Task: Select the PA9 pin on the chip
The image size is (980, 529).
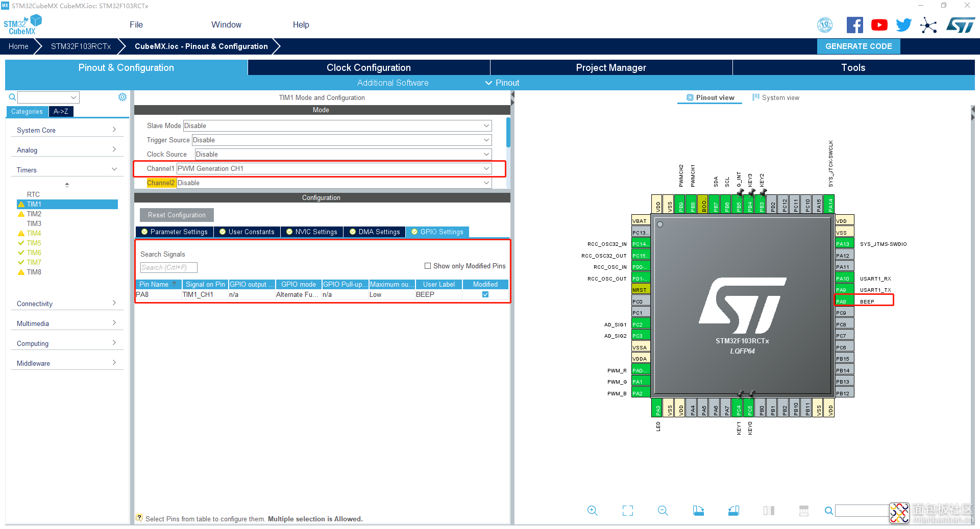Action: [844, 290]
